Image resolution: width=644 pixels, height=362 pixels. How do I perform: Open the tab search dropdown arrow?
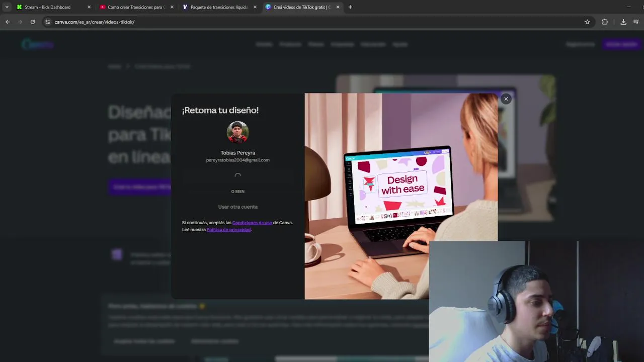pyautogui.click(x=7, y=7)
